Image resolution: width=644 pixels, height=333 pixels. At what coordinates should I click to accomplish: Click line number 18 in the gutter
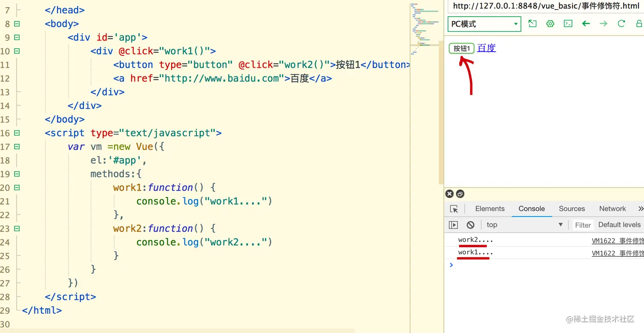(5, 160)
